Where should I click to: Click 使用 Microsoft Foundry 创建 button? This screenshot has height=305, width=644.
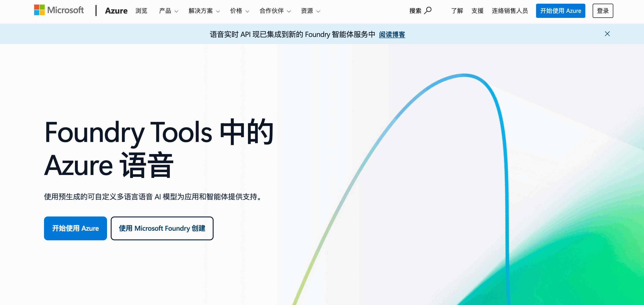tap(162, 228)
